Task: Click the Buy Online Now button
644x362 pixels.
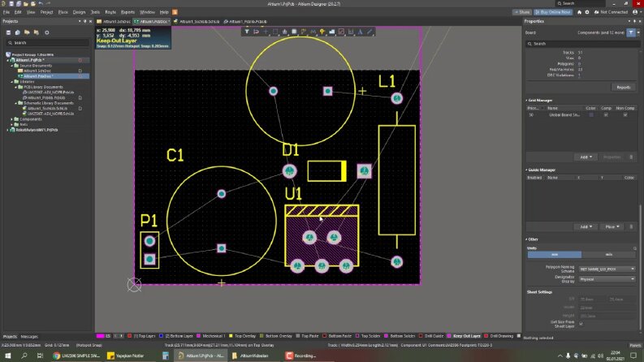Action: point(553,12)
